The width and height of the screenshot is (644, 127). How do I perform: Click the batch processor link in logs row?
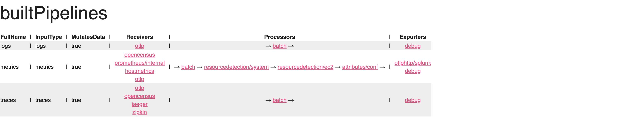point(279,46)
